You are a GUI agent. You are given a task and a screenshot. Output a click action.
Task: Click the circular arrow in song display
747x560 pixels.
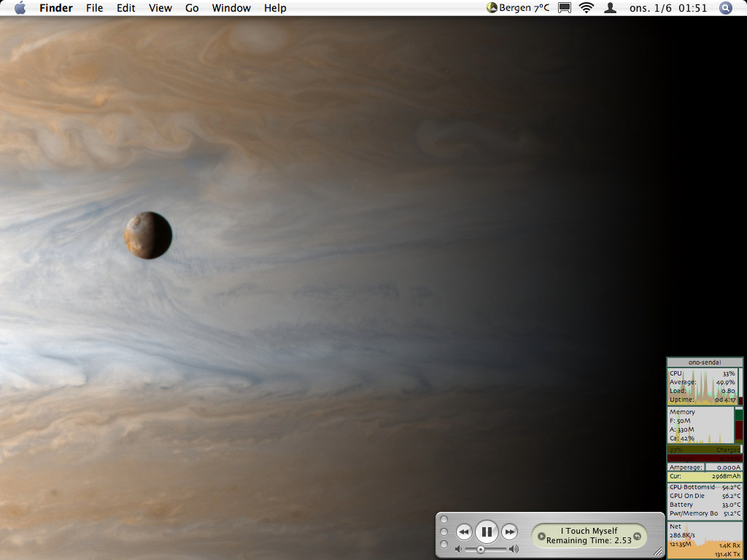pos(638,536)
